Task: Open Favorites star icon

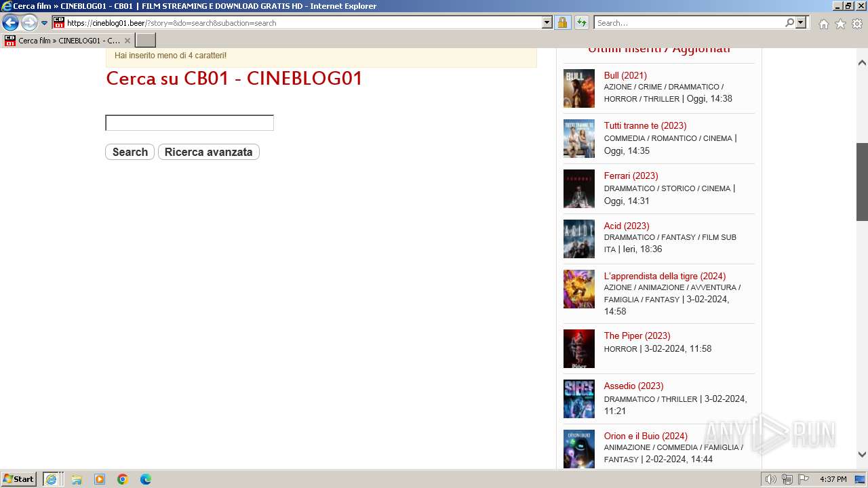Action: coord(840,24)
